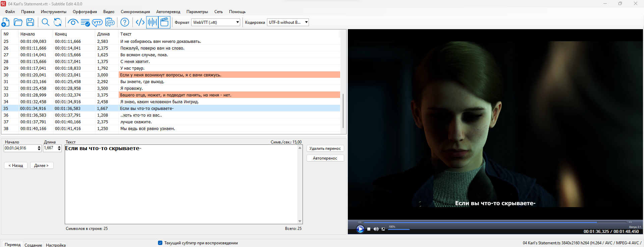Click the VTT speech bubble icon
The width and height of the screenshot is (644, 247).
coord(97,22)
